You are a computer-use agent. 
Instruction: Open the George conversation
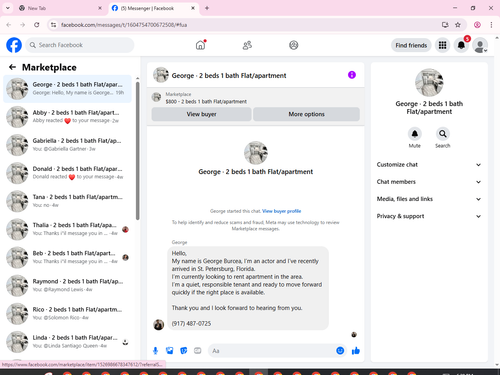(x=68, y=89)
